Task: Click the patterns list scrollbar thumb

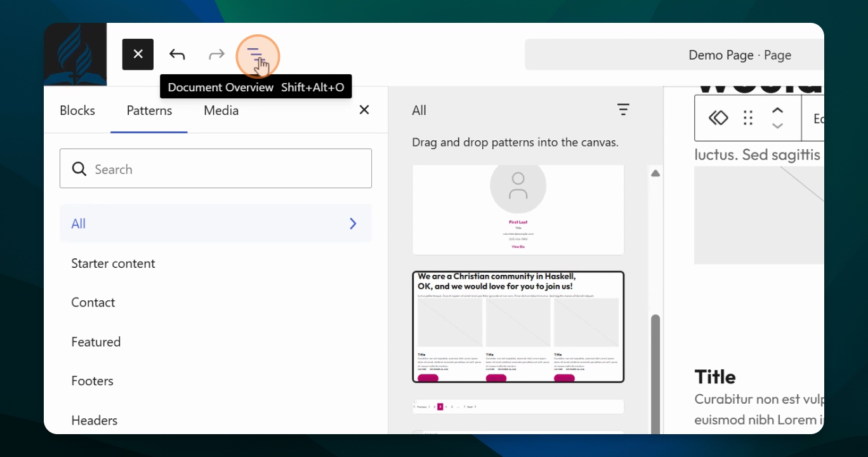Action: click(655, 374)
